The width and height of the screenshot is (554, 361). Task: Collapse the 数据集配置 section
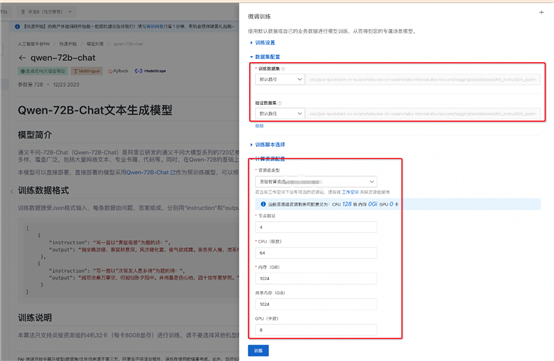[265, 57]
